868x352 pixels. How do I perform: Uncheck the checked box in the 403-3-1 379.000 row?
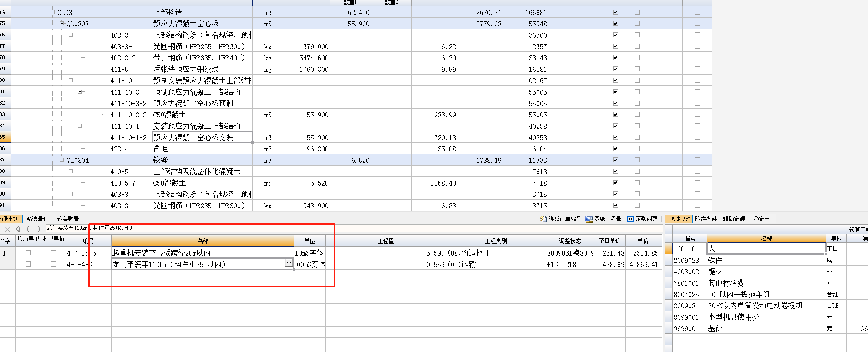615,46
